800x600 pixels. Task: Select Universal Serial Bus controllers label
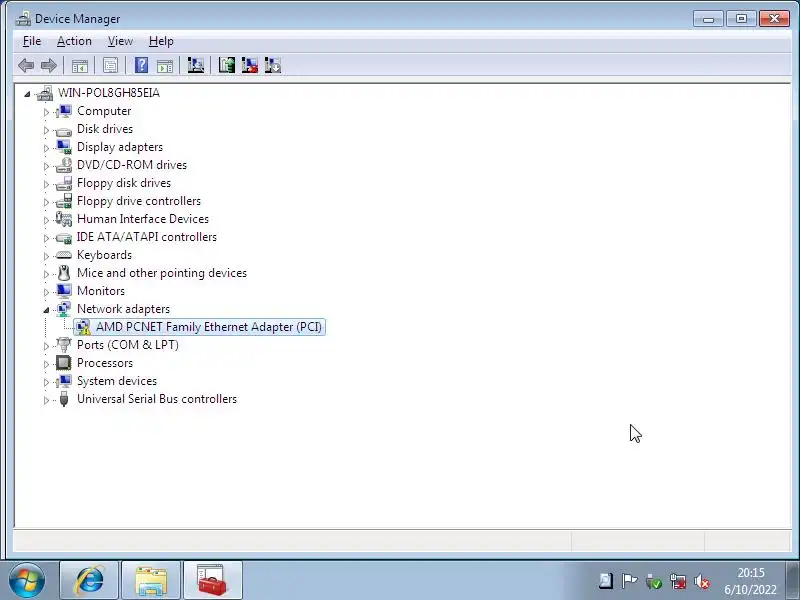[x=157, y=399]
